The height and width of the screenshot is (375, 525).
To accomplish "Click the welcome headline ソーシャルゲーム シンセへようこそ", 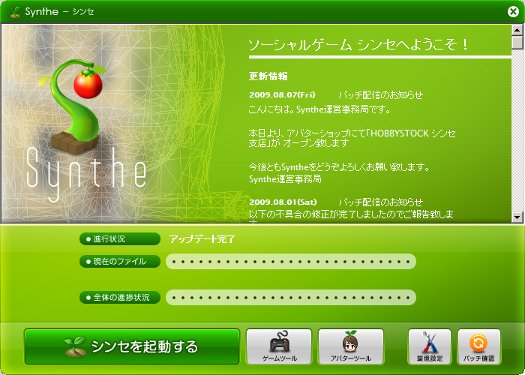I will pyautogui.click(x=358, y=45).
